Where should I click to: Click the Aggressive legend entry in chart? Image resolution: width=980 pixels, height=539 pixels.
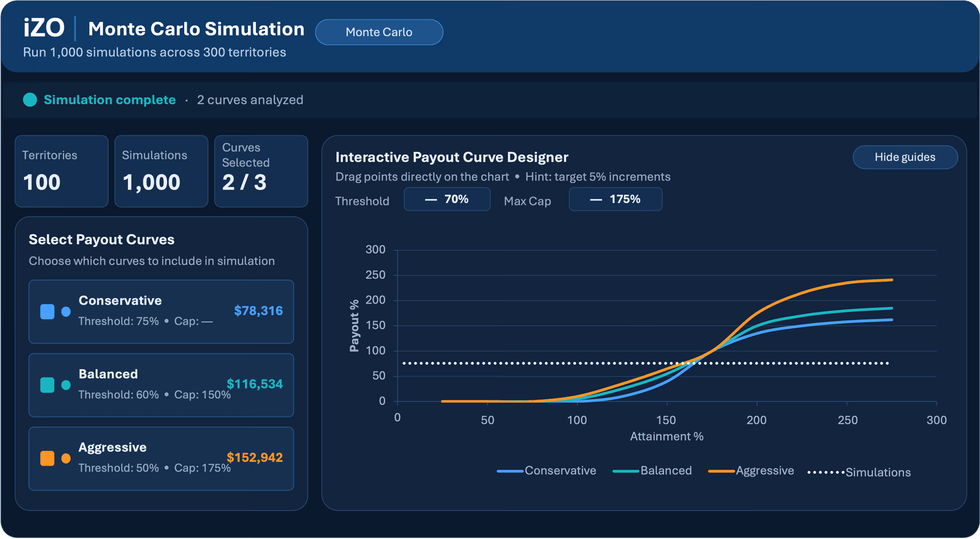[x=751, y=471]
